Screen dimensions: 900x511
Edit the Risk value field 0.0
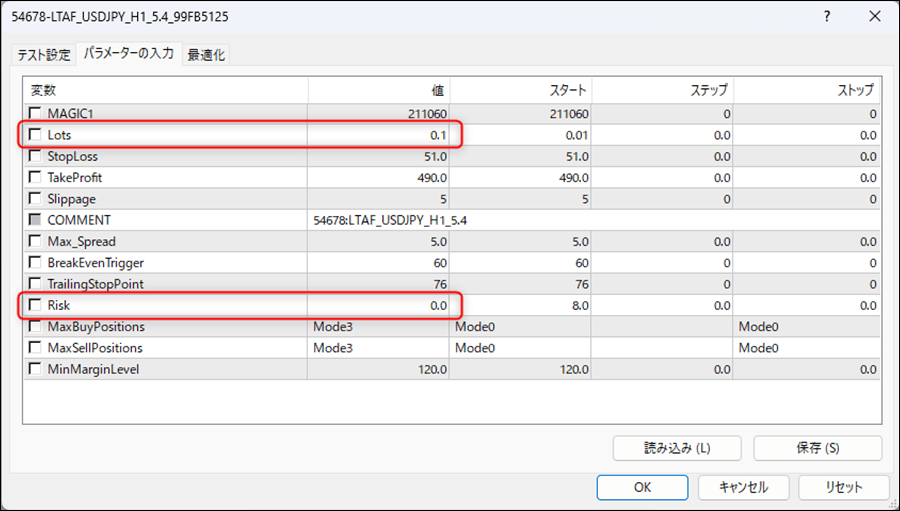pos(380,305)
